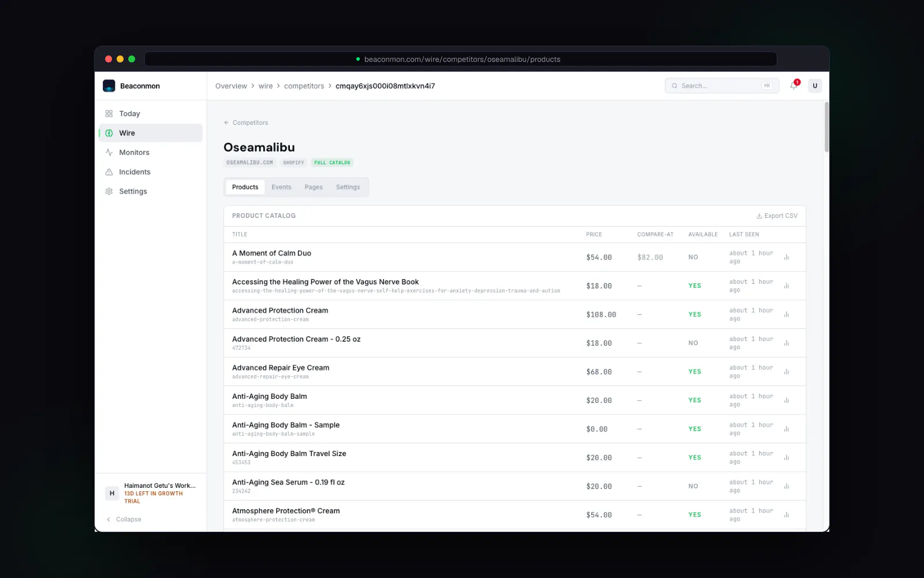Click the SHOPIFY tag
Viewport: 924px width, 578px height.
point(293,163)
